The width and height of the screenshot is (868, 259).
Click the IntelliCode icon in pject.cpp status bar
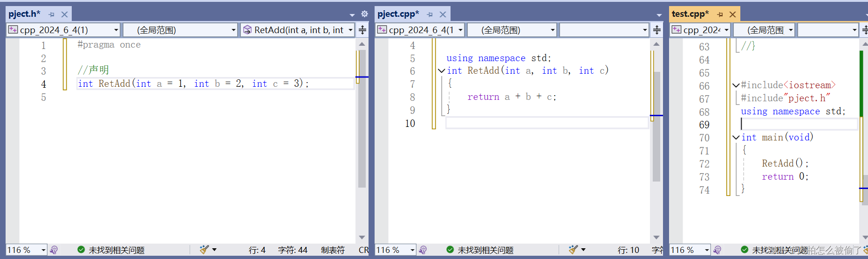[423, 250]
